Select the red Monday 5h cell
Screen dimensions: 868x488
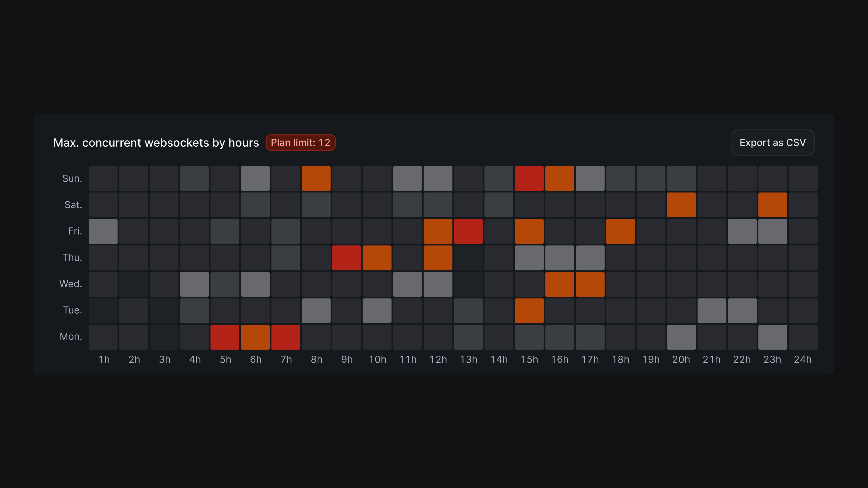coord(225,337)
